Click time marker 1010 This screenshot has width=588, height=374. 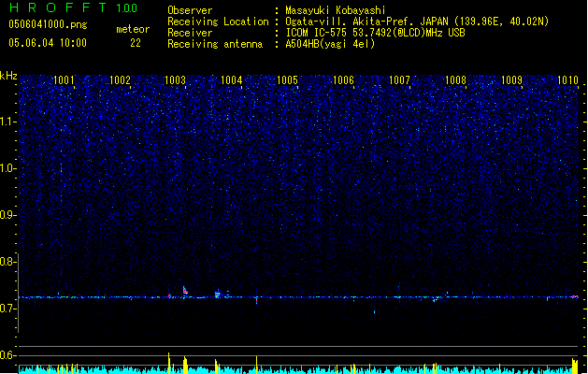[567, 79]
